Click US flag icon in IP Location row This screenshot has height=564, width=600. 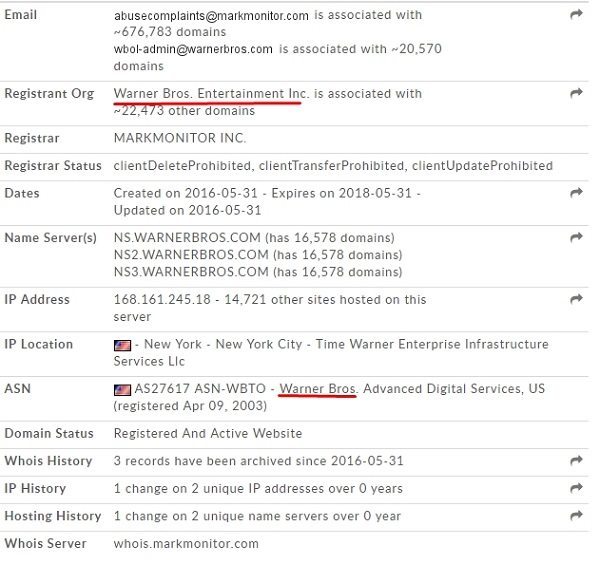click(x=122, y=346)
